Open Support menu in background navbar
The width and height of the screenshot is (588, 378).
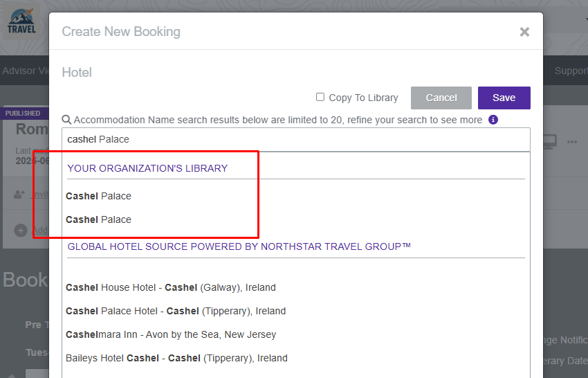click(571, 71)
